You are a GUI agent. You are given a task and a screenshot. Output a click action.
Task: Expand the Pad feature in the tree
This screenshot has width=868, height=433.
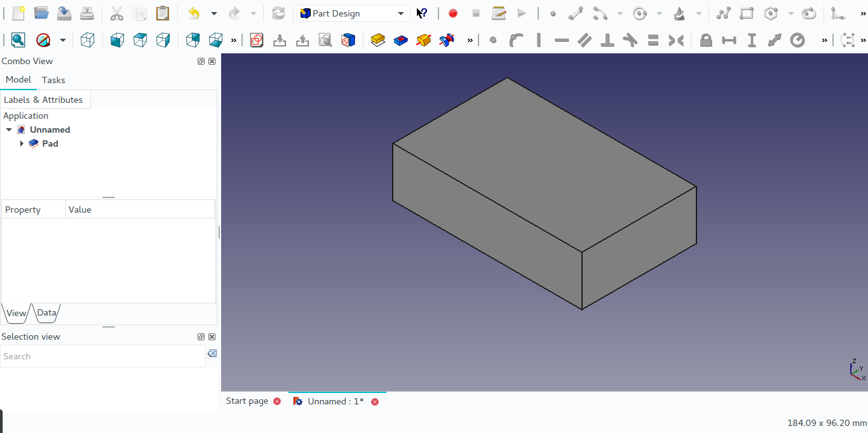tap(22, 143)
